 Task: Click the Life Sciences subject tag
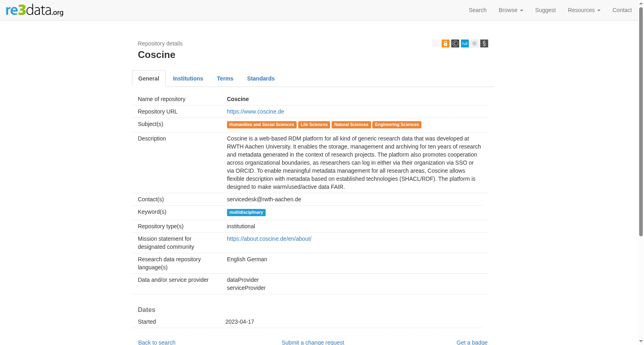(x=314, y=125)
